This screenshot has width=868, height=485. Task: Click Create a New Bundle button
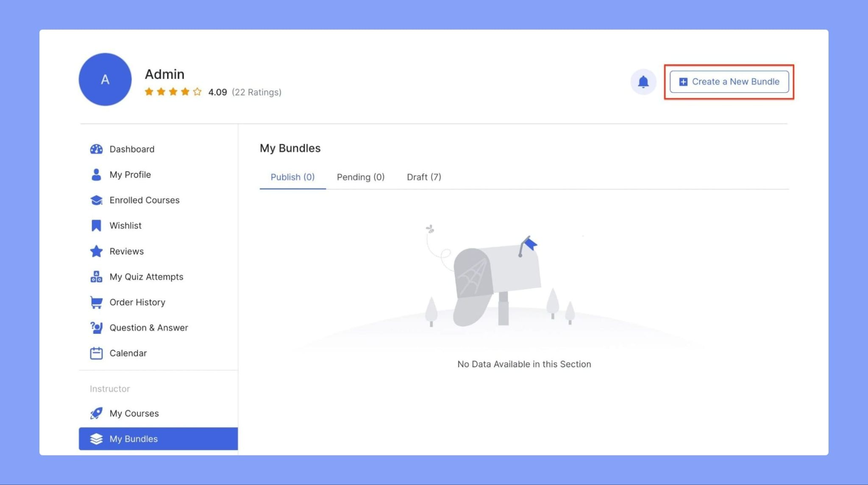[x=730, y=81]
